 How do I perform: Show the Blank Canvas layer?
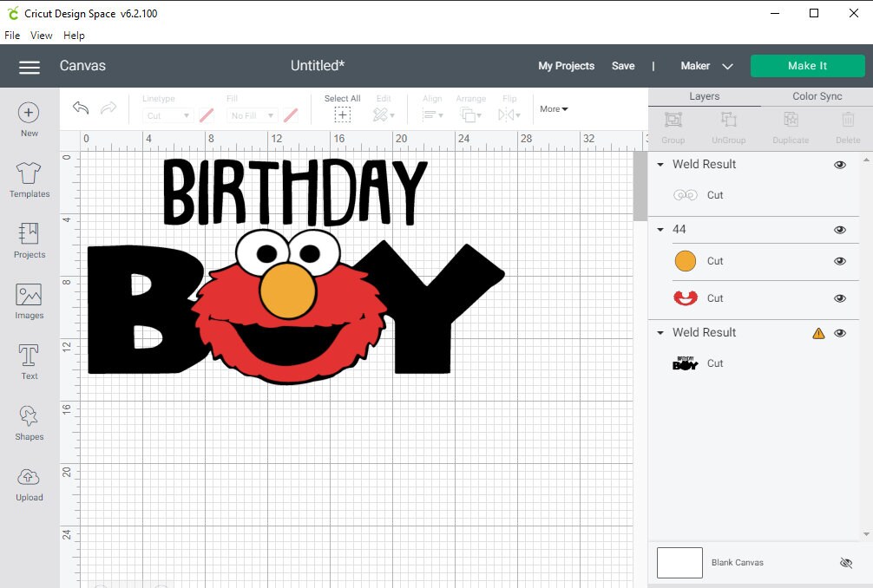(x=846, y=563)
